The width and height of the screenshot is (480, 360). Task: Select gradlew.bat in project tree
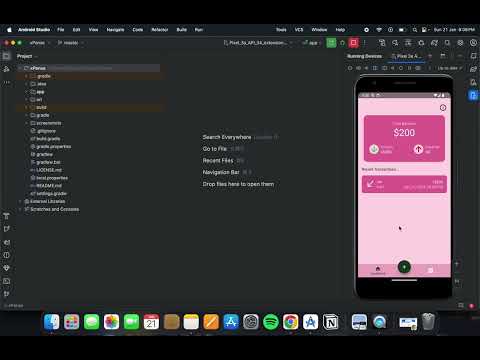(x=46, y=162)
